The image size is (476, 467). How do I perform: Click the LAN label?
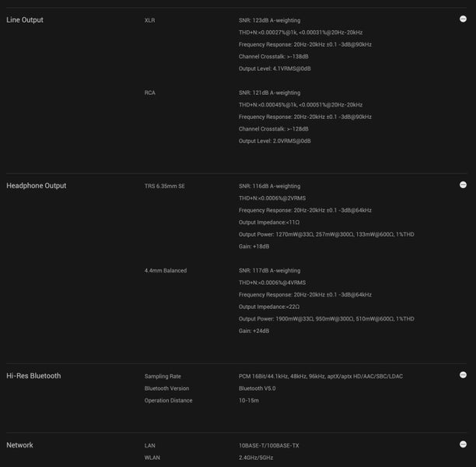point(150,445)
